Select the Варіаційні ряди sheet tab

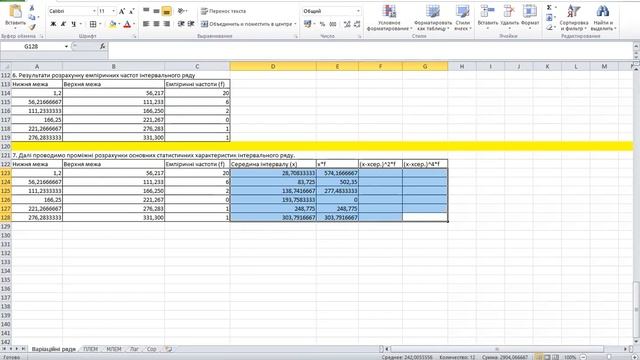(x=53, y=349)
